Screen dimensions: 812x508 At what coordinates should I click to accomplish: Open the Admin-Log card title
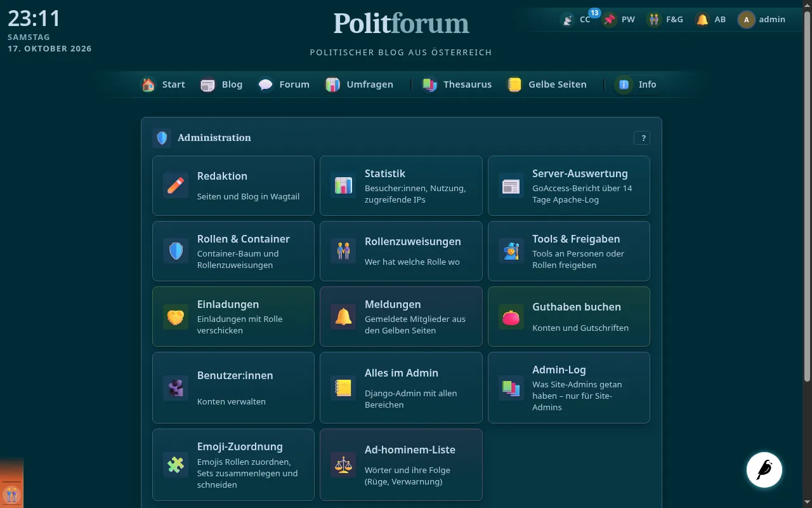559,370
